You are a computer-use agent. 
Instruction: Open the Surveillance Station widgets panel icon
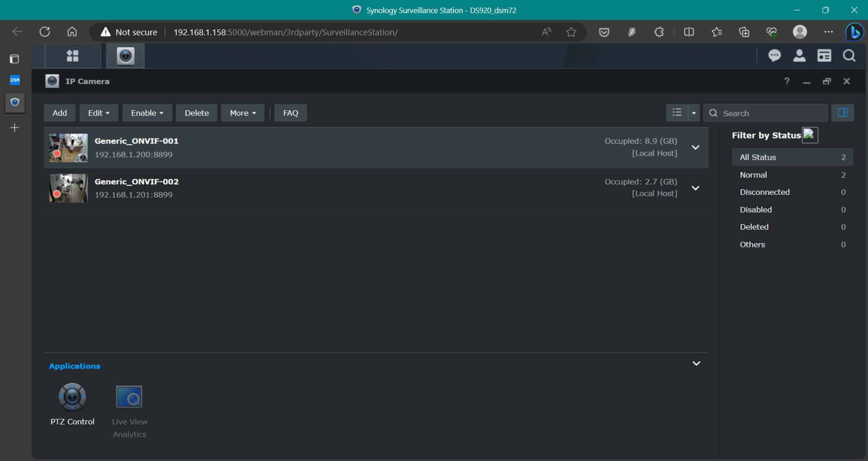[824, 56]
